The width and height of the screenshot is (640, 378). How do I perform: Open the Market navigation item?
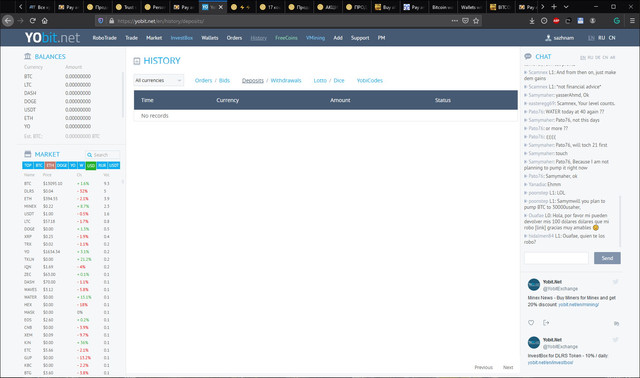154,38
